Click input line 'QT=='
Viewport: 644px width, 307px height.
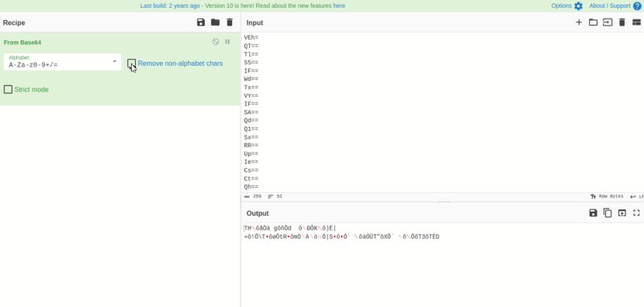click(251, 46)
